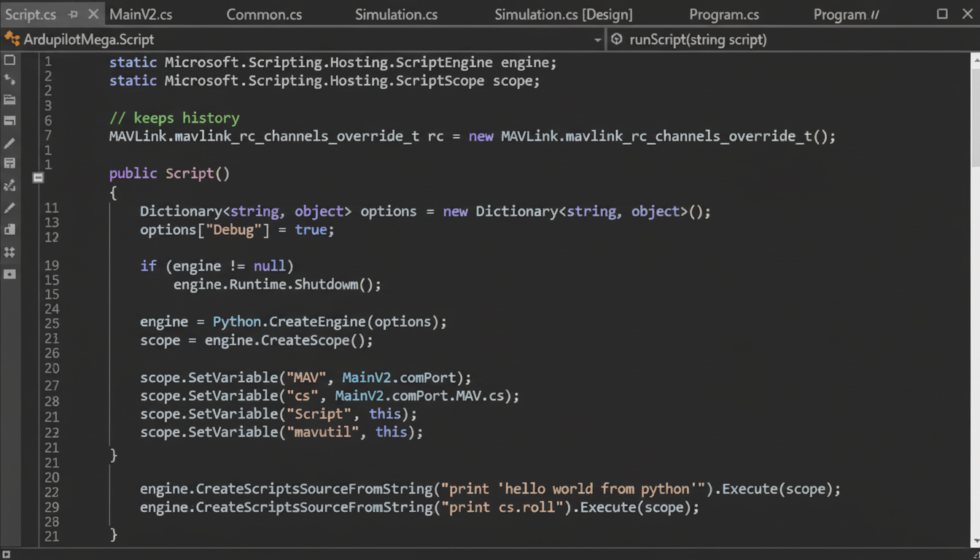Click the four-squares icon in left sidebar
The image size is (980, 560).
click(9, 252)
